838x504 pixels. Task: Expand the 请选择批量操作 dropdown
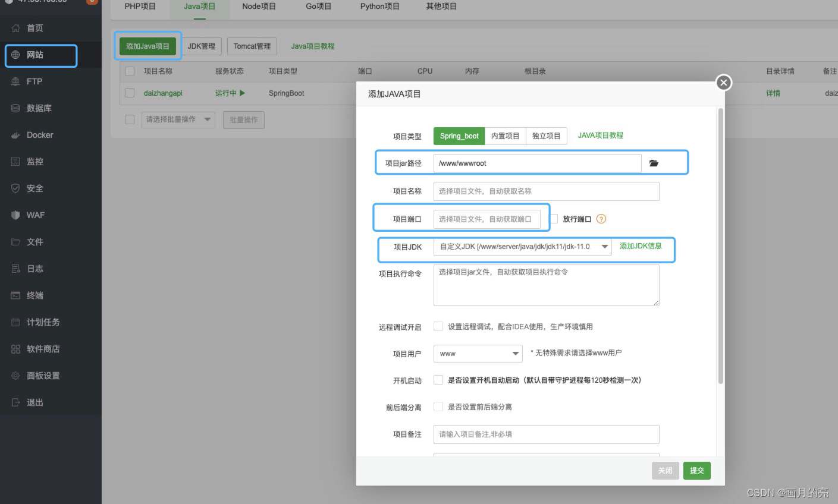point(178,119)
